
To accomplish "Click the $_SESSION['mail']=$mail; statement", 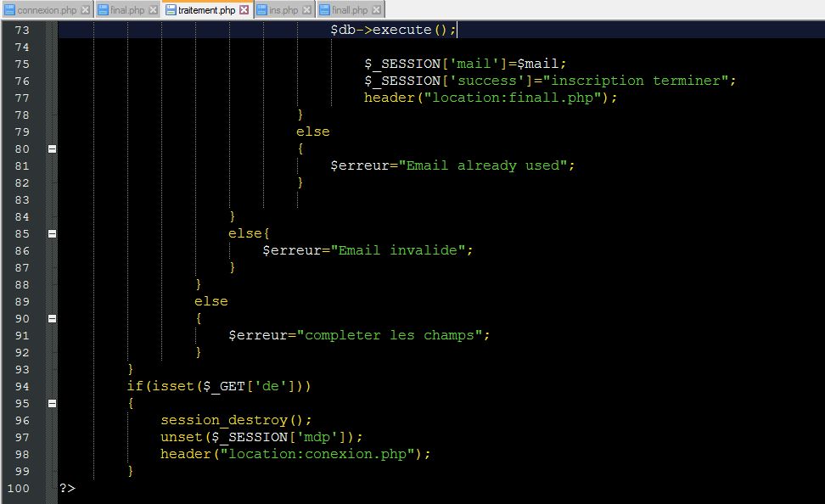I will tap(465, 64).
